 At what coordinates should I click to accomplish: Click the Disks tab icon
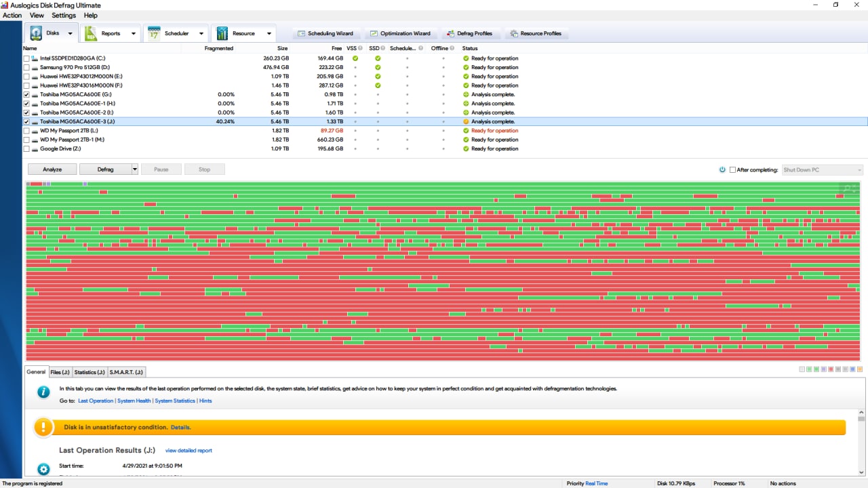[x=36, y=33]
